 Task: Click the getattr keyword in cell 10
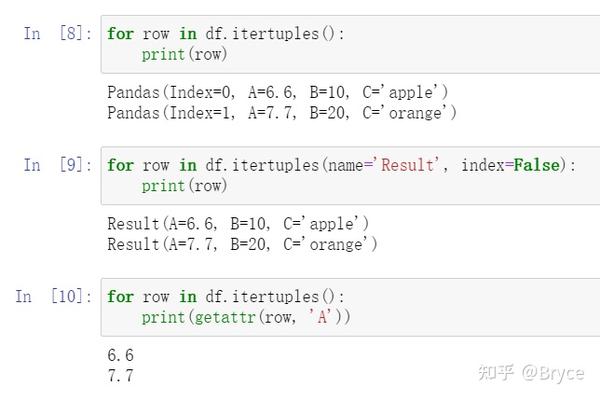click(225, 317)
